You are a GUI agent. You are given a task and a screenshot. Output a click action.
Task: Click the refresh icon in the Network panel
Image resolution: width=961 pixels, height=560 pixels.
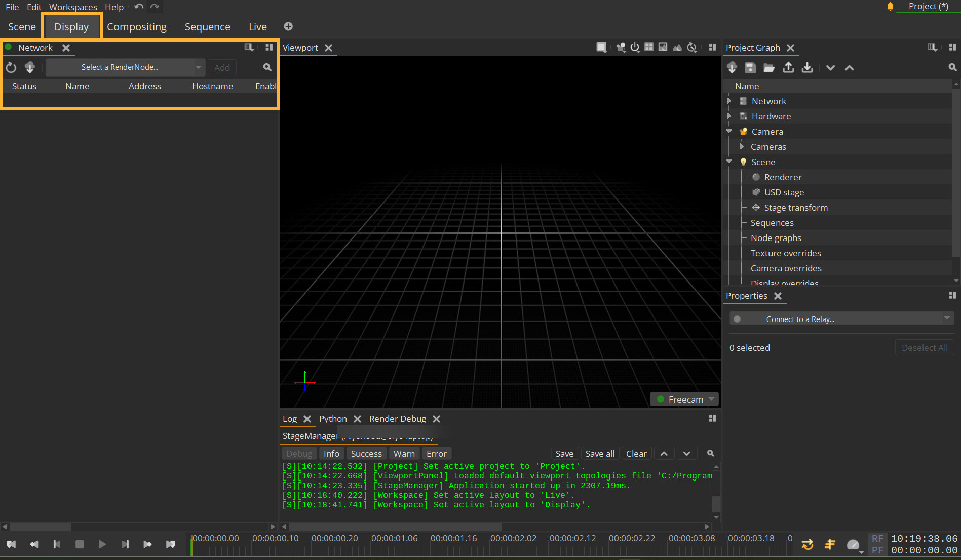coord(11,67)
